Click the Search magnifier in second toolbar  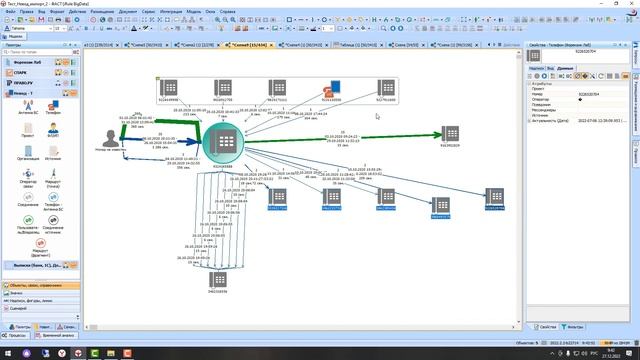pos(383,29)
